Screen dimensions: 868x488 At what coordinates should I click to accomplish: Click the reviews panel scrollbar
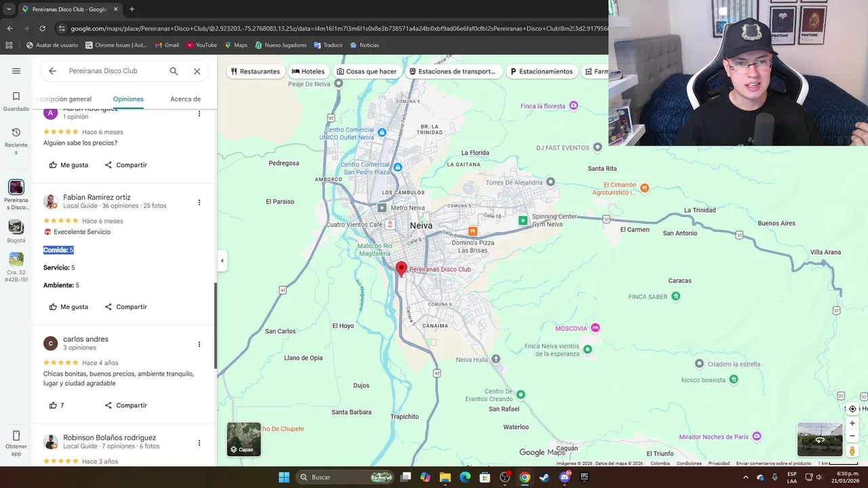point(216,325)
